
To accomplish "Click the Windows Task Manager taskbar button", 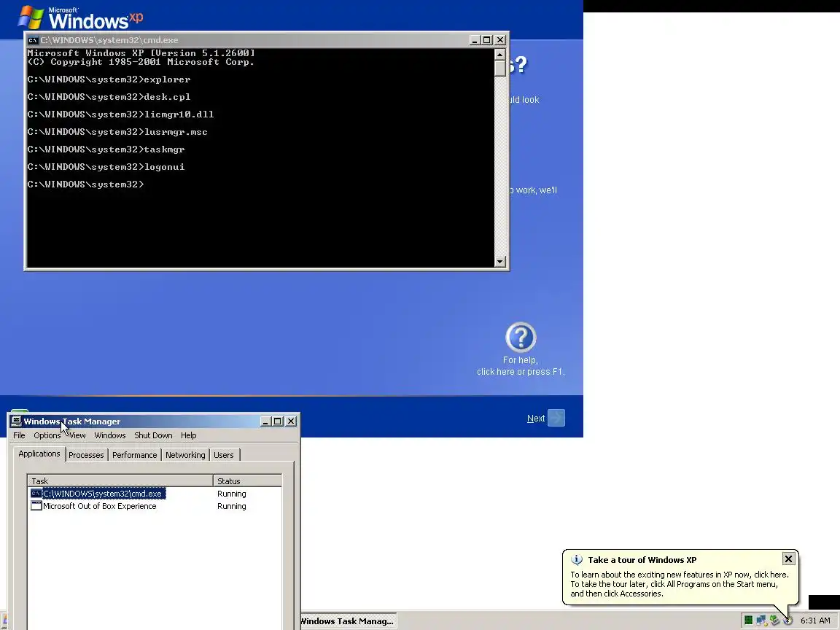I will tap(347, 621).
